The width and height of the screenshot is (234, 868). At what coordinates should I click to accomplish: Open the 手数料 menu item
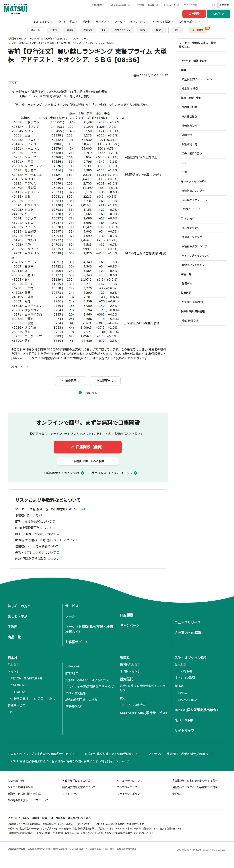86,22
